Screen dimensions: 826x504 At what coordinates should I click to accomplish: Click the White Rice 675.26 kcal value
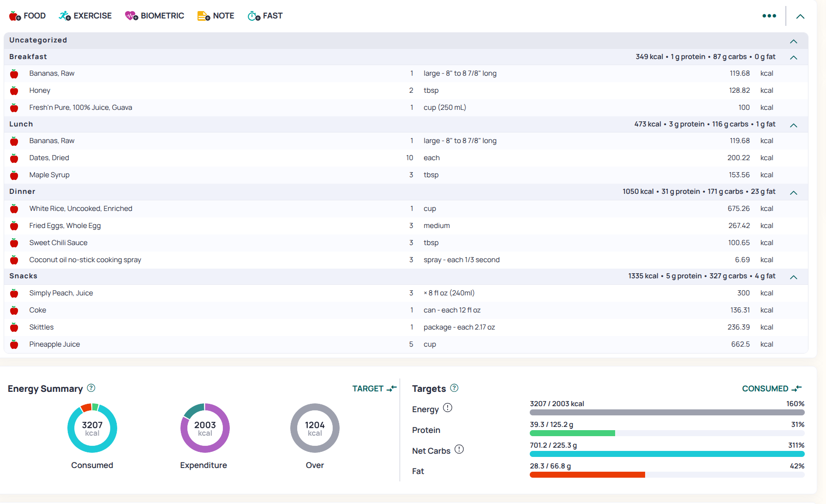pyautogui.click(x=739, y=209)
